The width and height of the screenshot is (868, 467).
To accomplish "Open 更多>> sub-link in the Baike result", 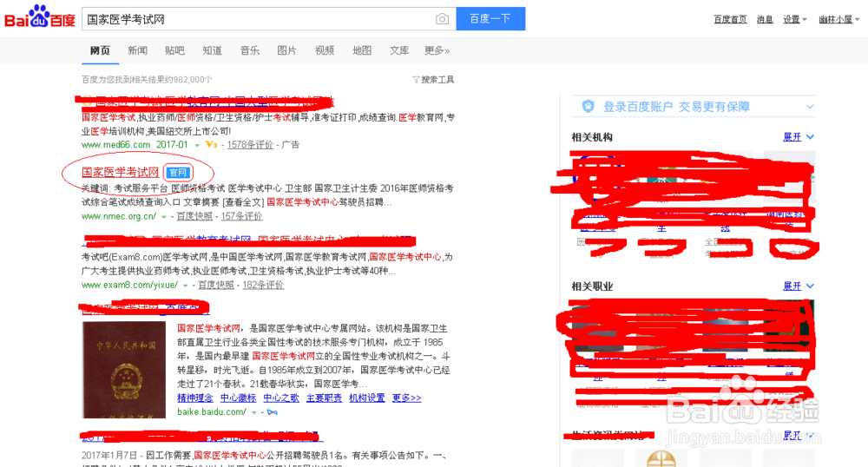I will coord(406,398).
